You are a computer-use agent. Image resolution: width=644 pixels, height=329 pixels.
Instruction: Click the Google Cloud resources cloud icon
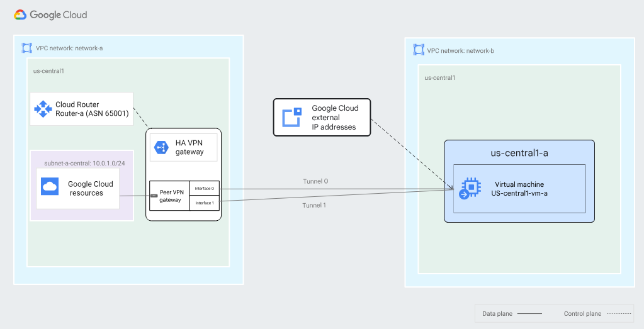coord(50,187)
